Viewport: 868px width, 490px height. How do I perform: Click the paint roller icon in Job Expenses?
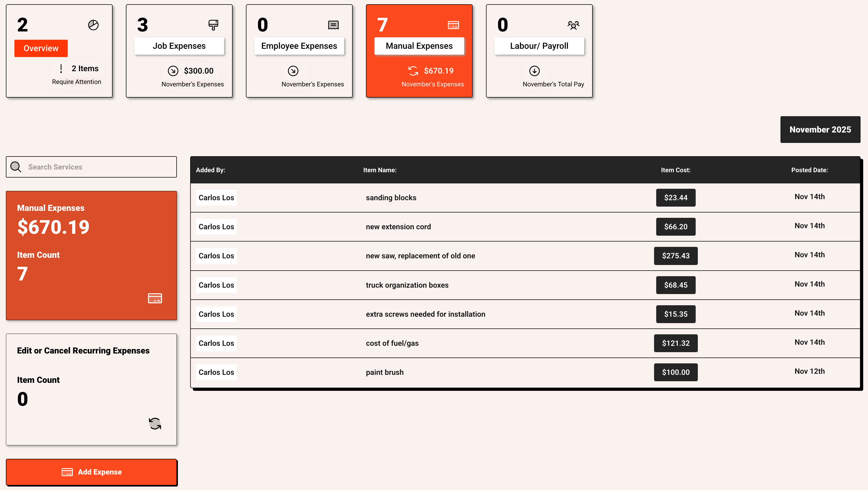click(x=213, y=25)
